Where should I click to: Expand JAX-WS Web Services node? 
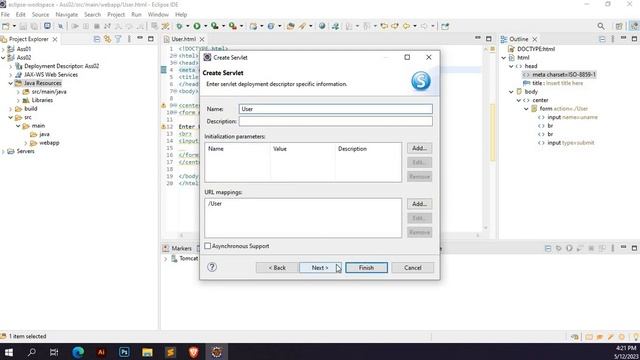tap(11, 75)
